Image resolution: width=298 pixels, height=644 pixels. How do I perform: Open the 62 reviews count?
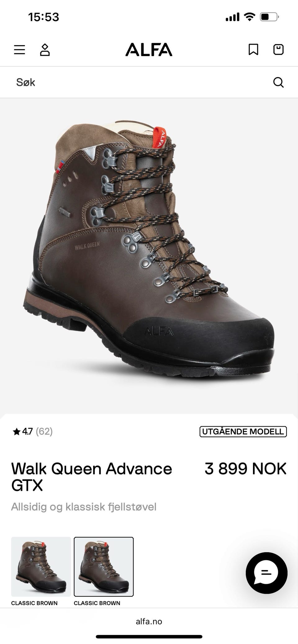(44, 431)
